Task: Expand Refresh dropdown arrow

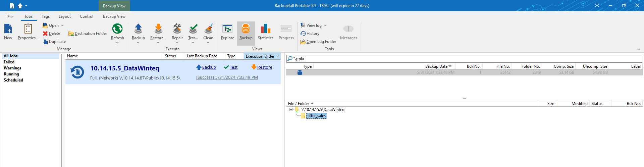Action: 117,43
